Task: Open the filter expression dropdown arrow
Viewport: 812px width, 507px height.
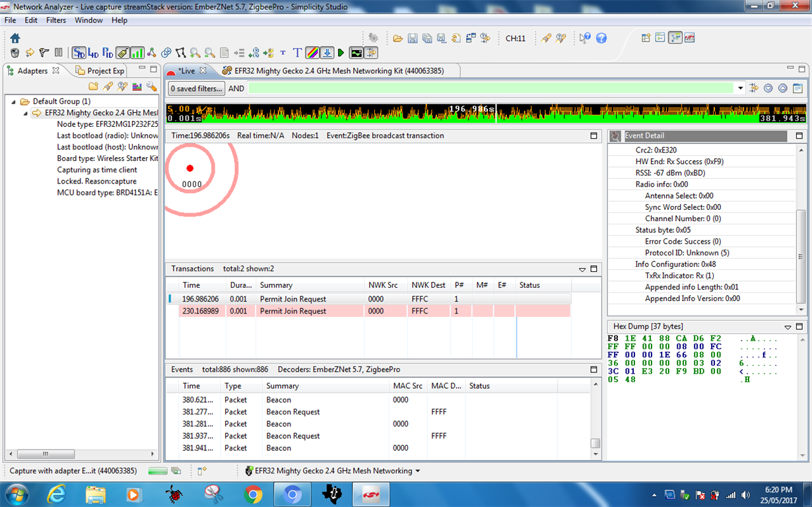Action: click(741, 88)
